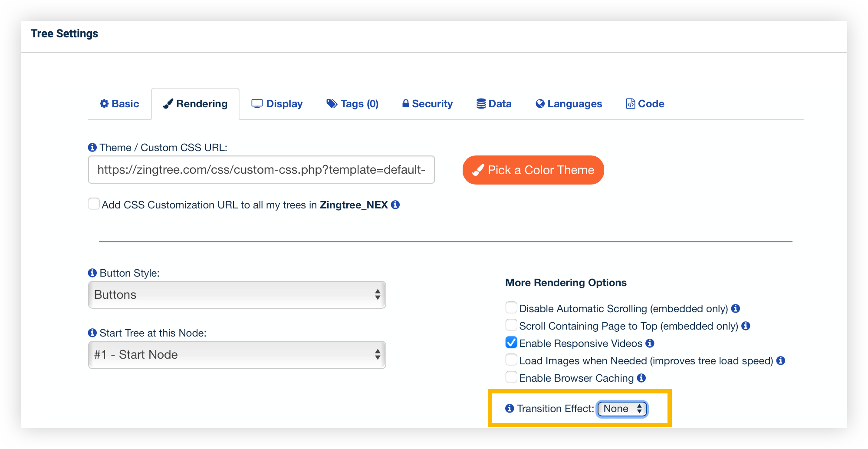The image size is (868, 449).
Task: Enable Disable Automatic Scrolling checkbox
Action: click(x=512, y=308)
